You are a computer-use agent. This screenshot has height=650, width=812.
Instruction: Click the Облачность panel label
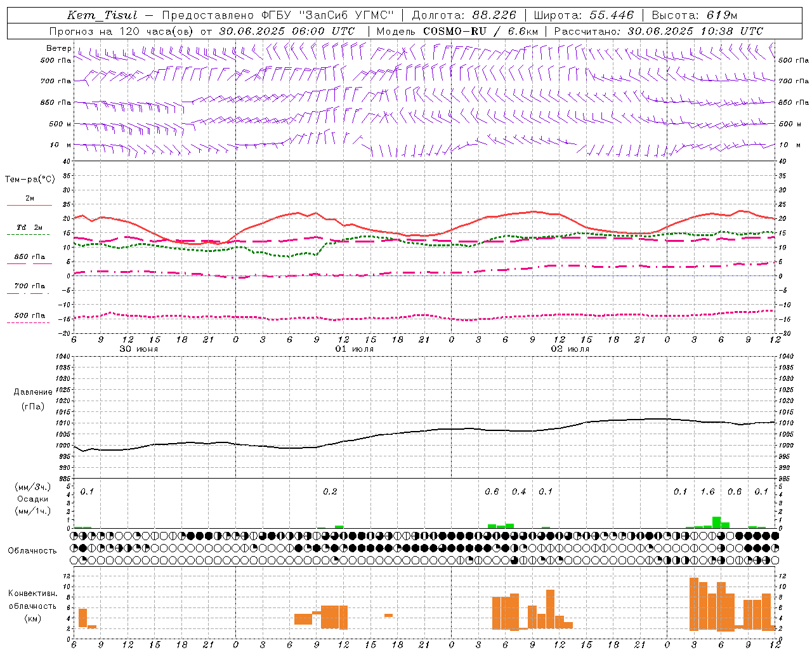pos(32,551)
